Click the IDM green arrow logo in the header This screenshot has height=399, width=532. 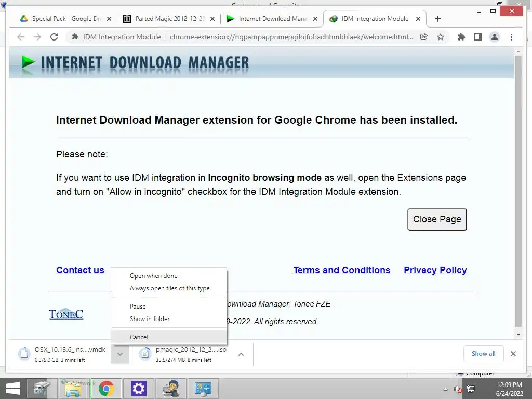[28, 62]
